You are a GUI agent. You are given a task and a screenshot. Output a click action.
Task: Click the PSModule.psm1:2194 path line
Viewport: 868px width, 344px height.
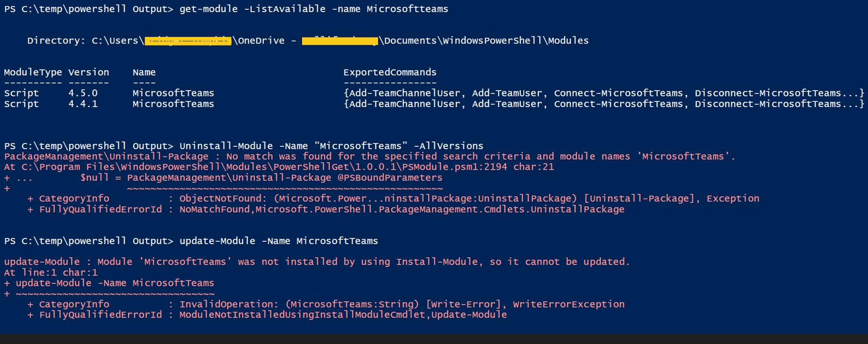point(279,167)
